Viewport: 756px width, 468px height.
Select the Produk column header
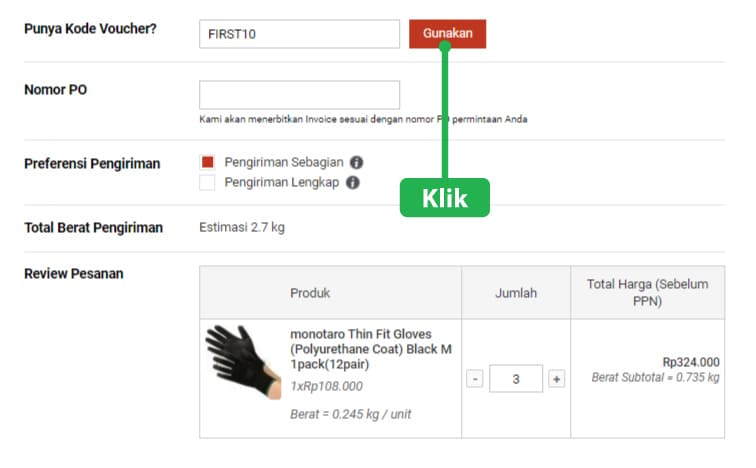pyautogui.click(x=310, y=293)
